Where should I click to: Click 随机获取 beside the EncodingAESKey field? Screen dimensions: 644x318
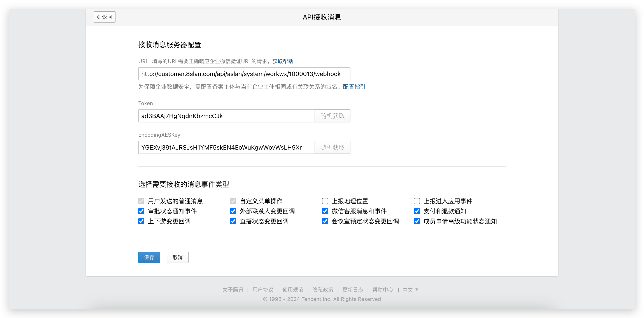[x=332, y=147]
